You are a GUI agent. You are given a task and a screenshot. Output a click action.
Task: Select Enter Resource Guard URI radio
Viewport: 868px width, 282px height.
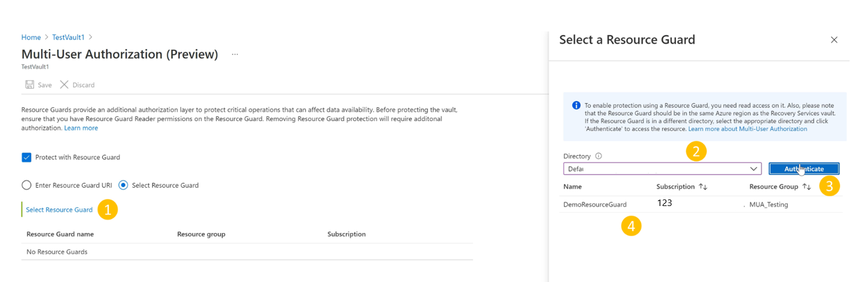[x=26, y=185]
